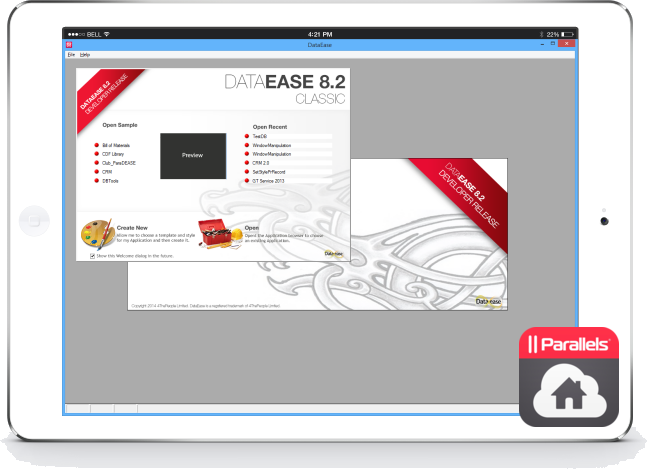Minimize the DataEase window

[542, 44]
